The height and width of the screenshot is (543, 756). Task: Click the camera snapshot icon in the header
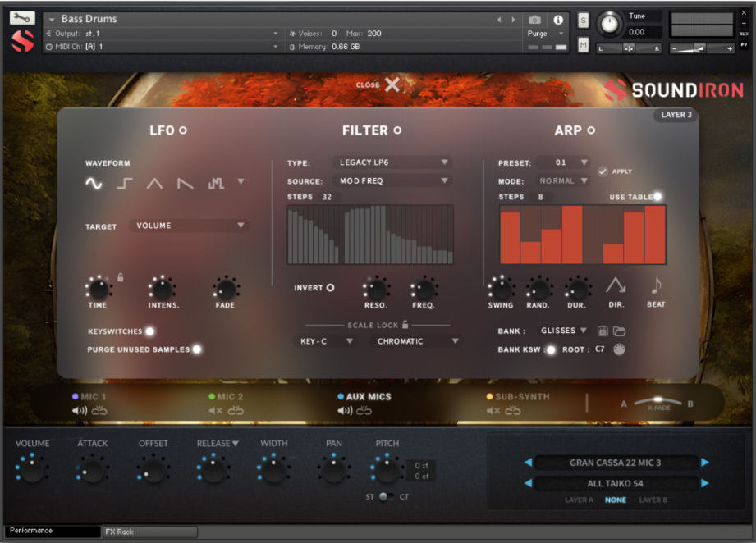click(x=536, y=21)
